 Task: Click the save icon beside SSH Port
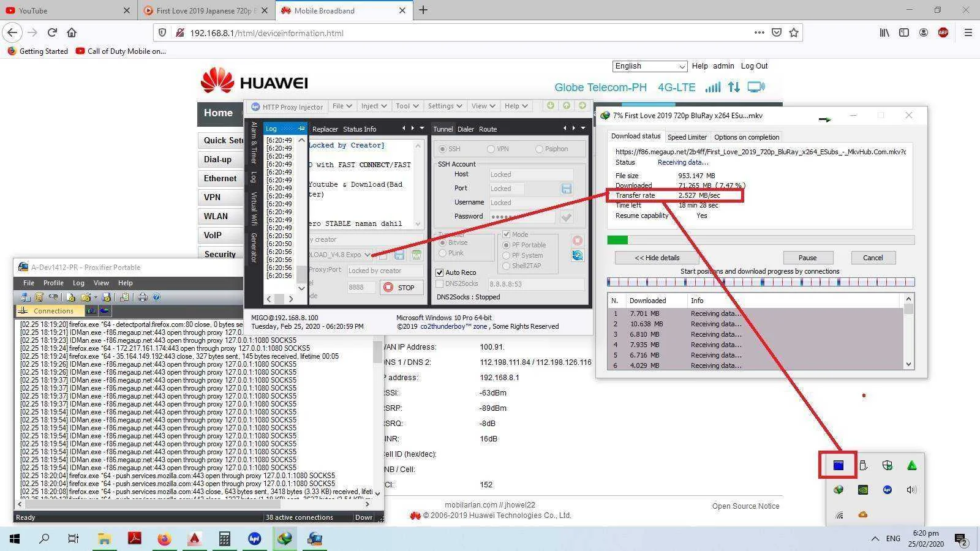click(566, 189)
